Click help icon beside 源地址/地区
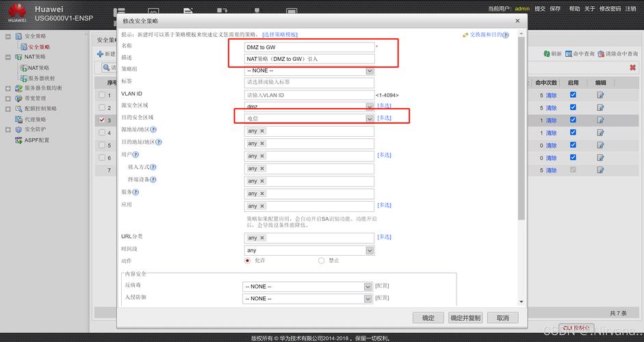This screenshot has width=644, height=342. click(153, 129)
